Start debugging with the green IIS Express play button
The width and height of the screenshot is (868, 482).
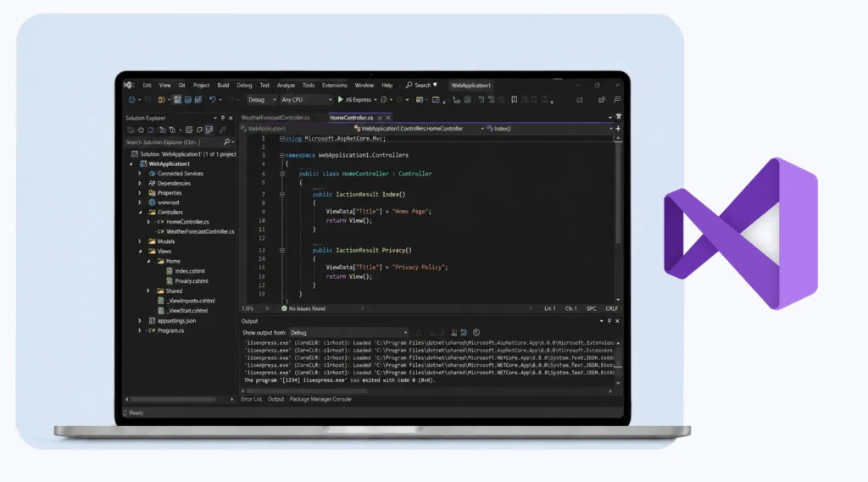click(x=341, y=100)
